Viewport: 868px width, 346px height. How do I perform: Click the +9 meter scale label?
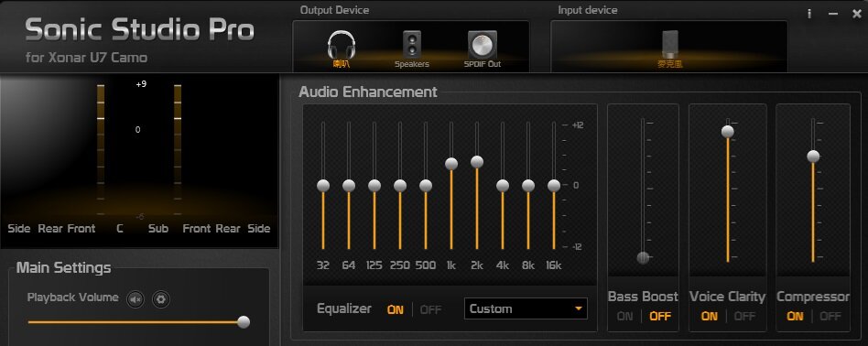point(141,84)
